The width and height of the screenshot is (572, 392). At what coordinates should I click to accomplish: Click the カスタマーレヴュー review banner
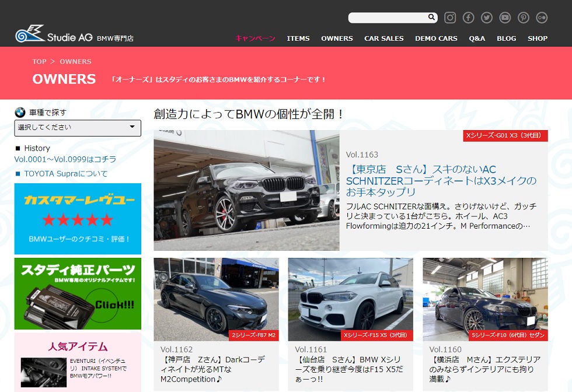coord(78,219)
